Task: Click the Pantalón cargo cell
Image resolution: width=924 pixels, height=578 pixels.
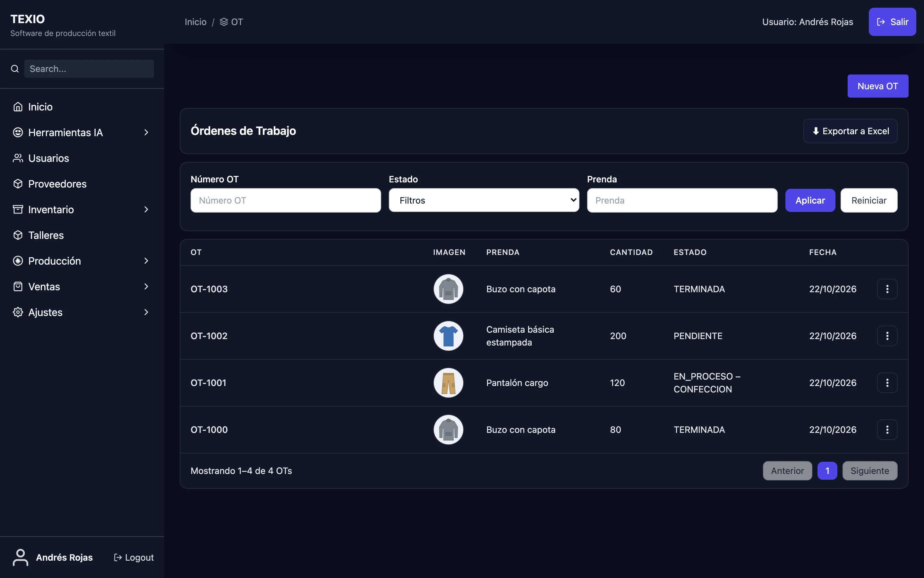Action: [517, 383]
